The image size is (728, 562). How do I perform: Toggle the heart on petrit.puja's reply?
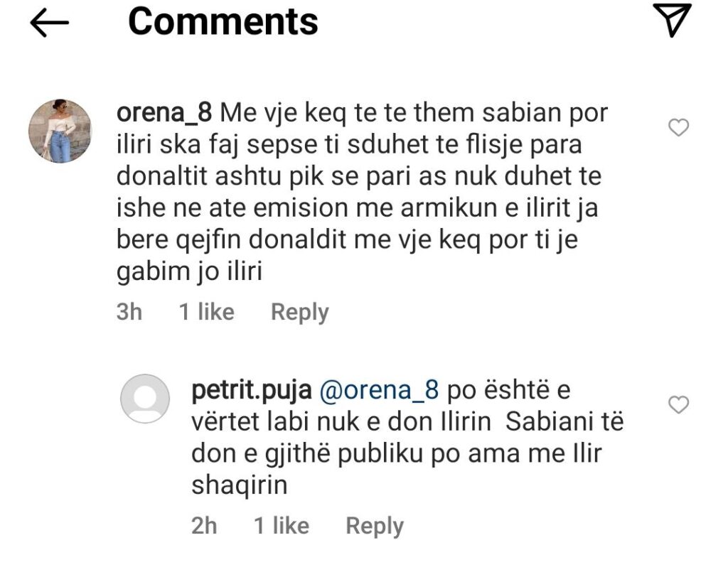[x=680, y=405]
